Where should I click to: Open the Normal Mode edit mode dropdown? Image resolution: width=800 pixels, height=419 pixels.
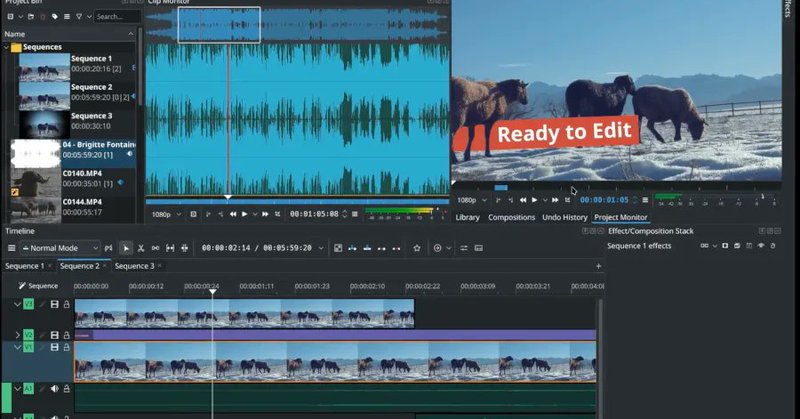tap(60, 248)
